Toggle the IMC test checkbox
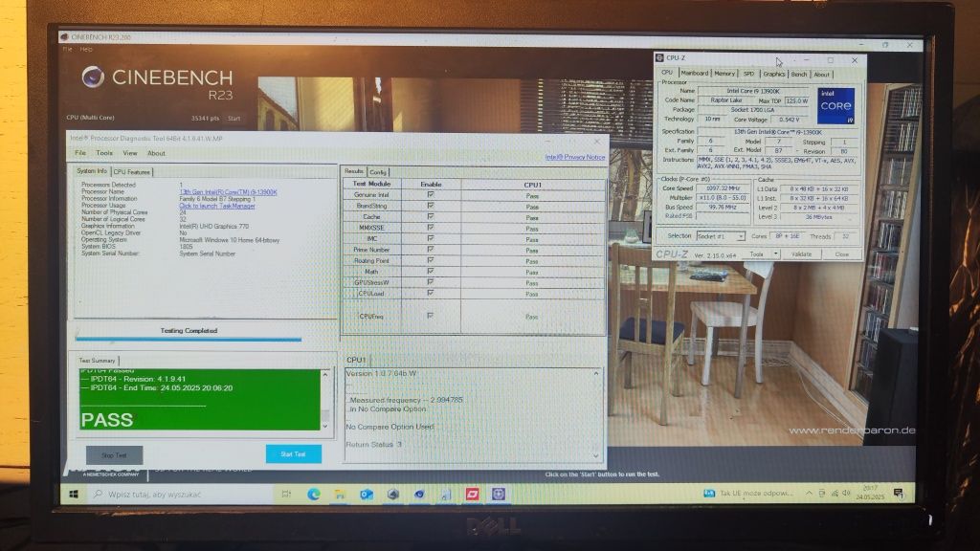The width and height of the screenshot is (980, 551). (430, 238)
